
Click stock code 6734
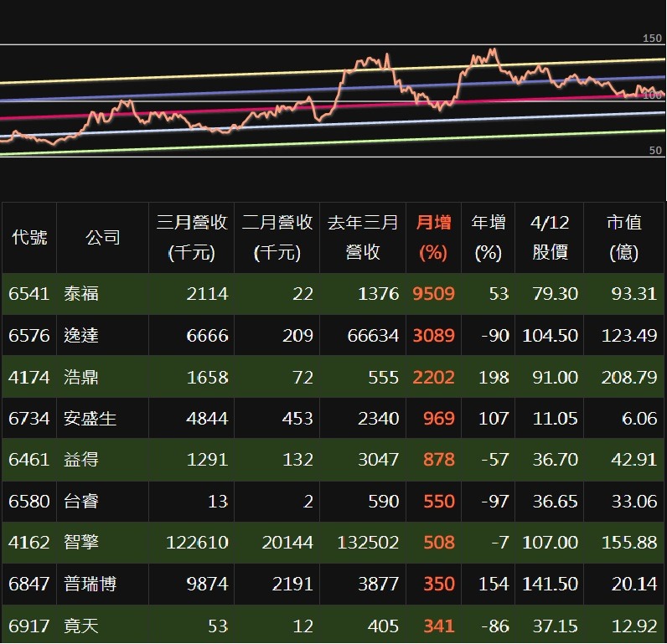29,419
